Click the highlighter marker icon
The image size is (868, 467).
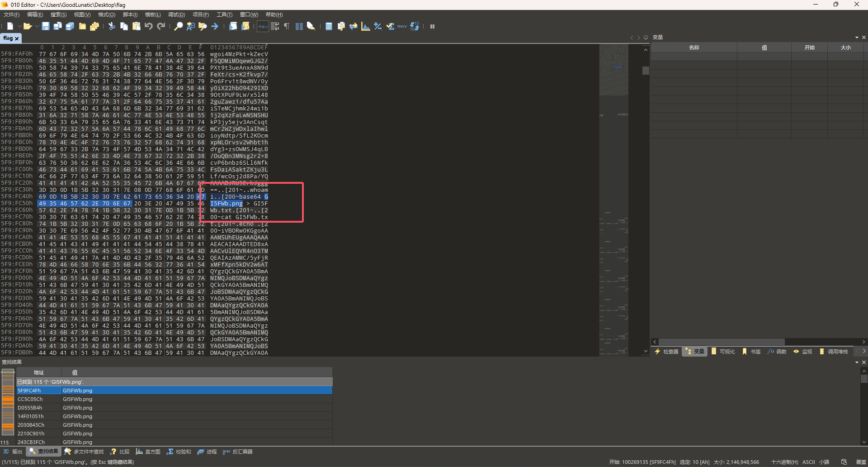(x=311, y=26)
